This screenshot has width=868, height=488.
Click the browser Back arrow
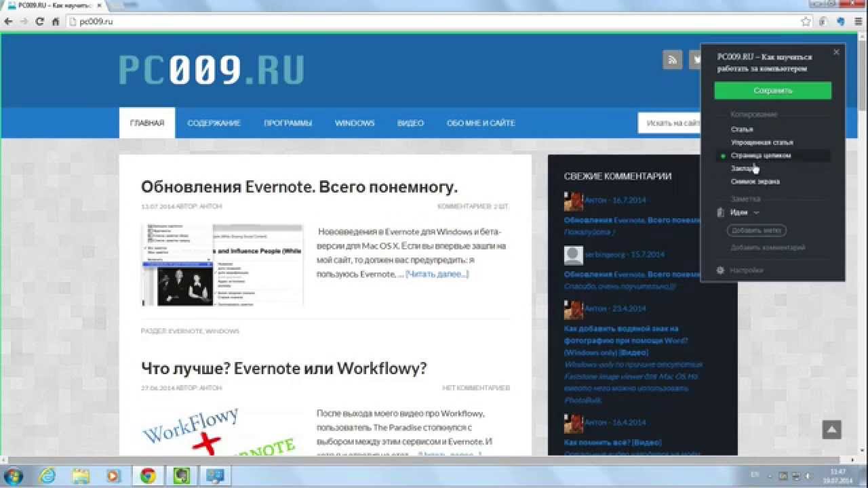click(x=9, y=21)
